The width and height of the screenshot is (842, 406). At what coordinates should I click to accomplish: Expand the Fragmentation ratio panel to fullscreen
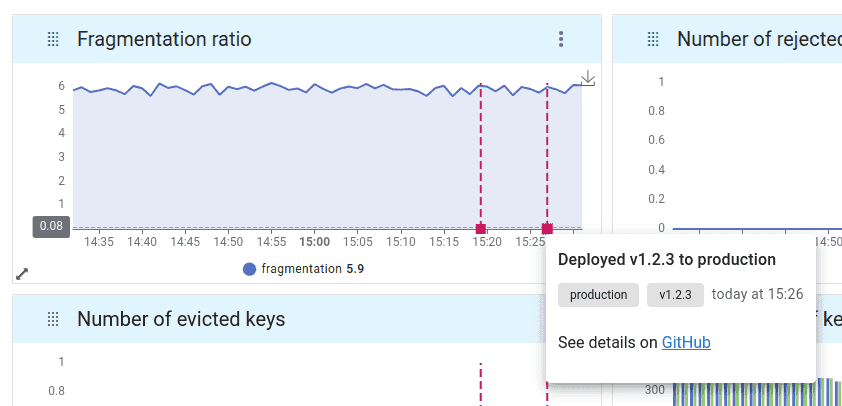(22, 274)
